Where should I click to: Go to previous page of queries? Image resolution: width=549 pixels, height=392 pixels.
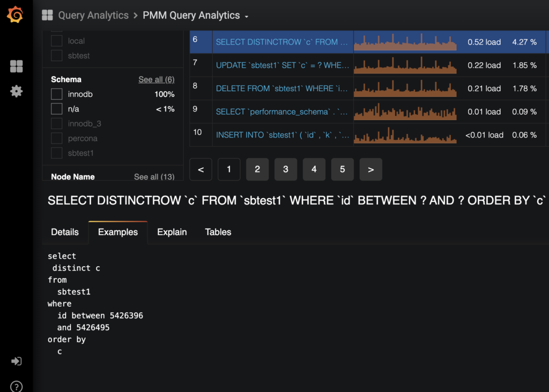click(x=201, y=169)
